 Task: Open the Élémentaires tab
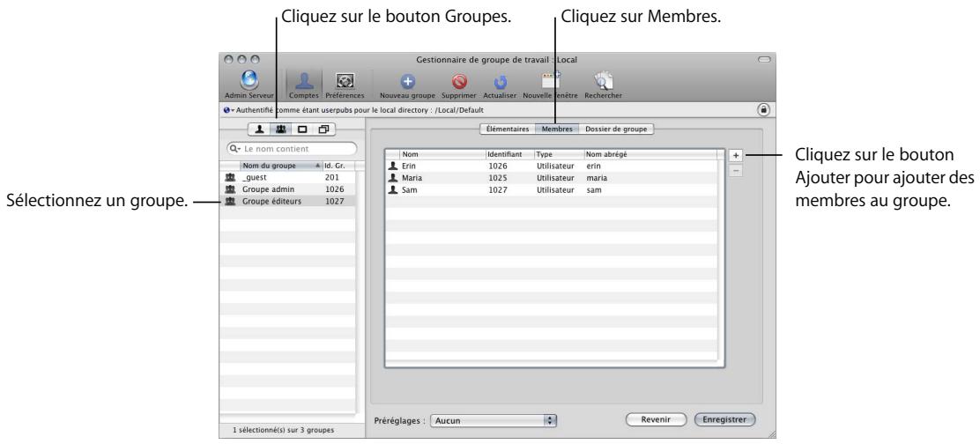[508, 129]
